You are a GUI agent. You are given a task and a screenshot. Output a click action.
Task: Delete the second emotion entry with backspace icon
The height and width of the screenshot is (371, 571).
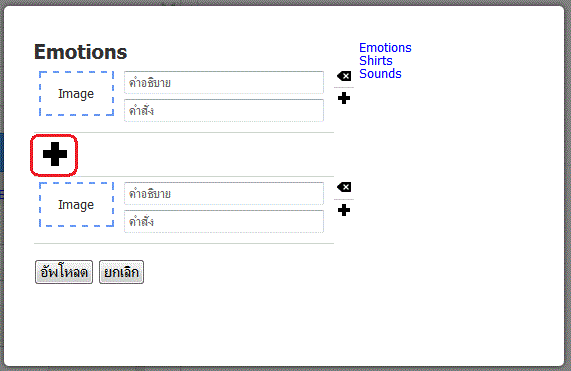[x=344, y=187]
